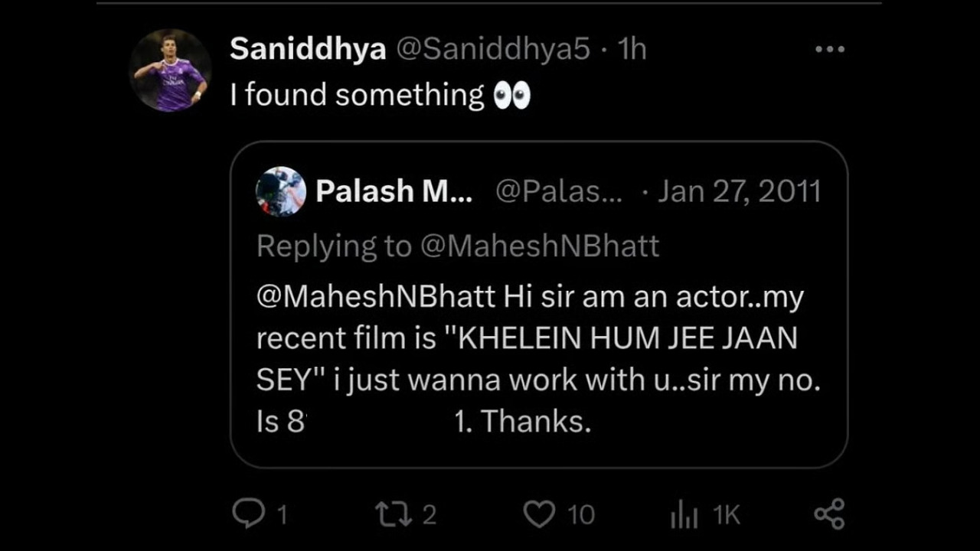Open the three-dot more options menu
This screenshot has height=551, width=980.
pos(830,48)
